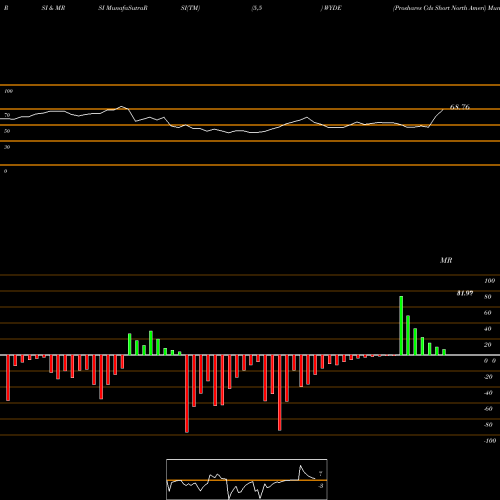Screen dimensions: 500x500
Task: Click the 70 level label on RSI axis
Action: (7, 115)
